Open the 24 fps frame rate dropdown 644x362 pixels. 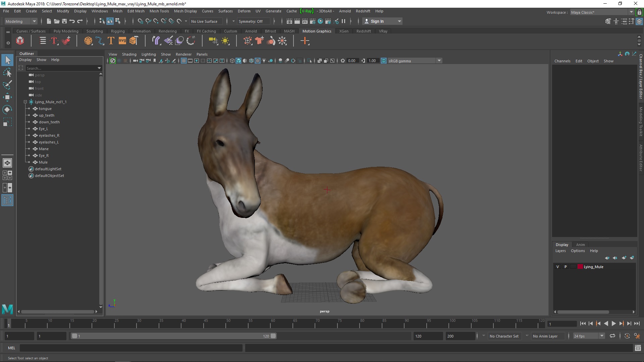click(588, 336)
